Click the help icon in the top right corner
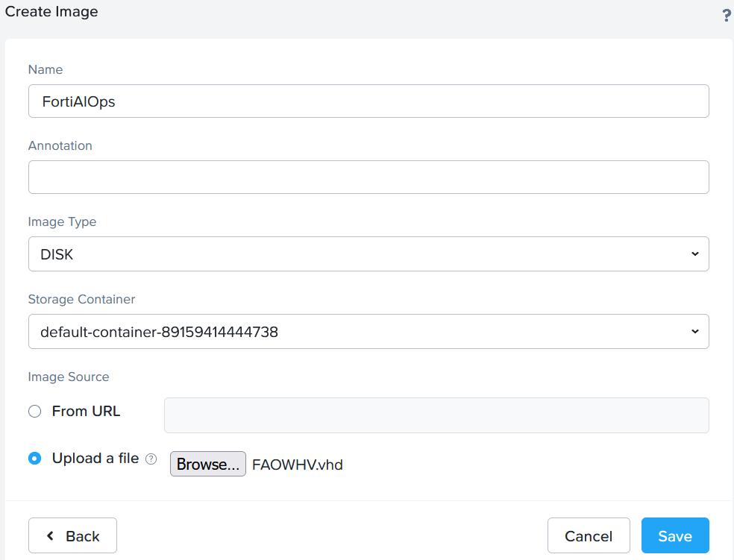The image size is (734, 560). 726,14
